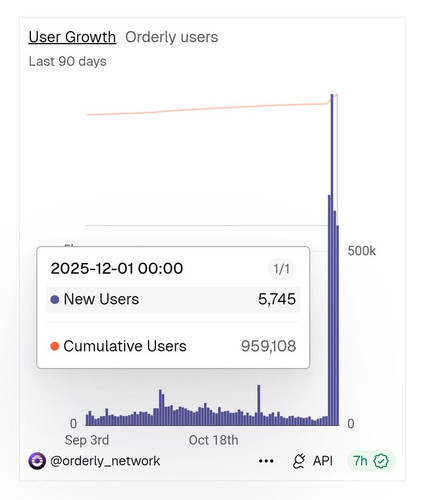Click the tallest purple bar in chart

pyautogui.click(x=332, y=260)
